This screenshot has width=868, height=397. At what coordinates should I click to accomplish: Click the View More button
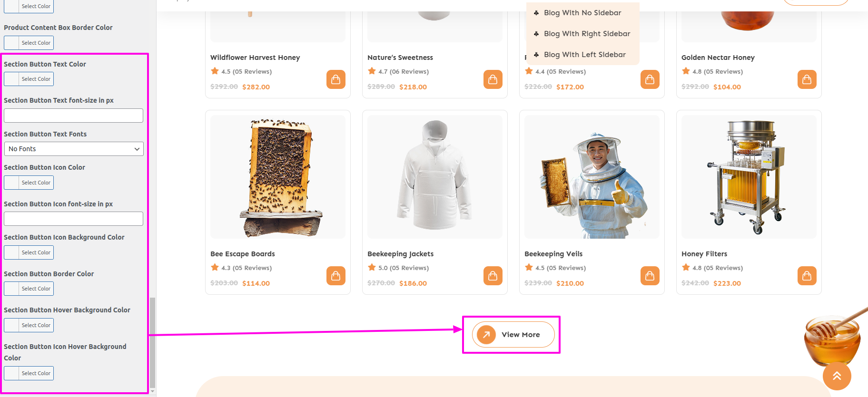513,335
